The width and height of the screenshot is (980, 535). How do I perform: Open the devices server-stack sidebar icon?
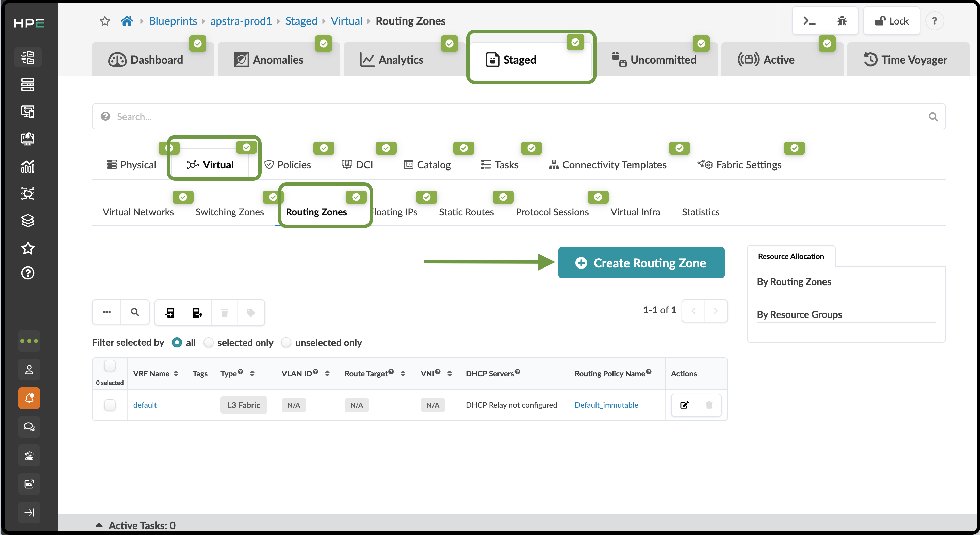28,84
